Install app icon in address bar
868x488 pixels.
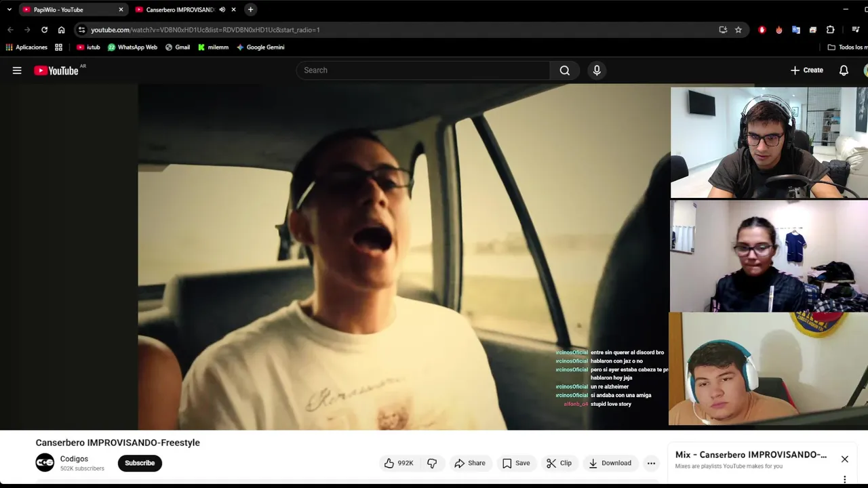pos(723,30)
